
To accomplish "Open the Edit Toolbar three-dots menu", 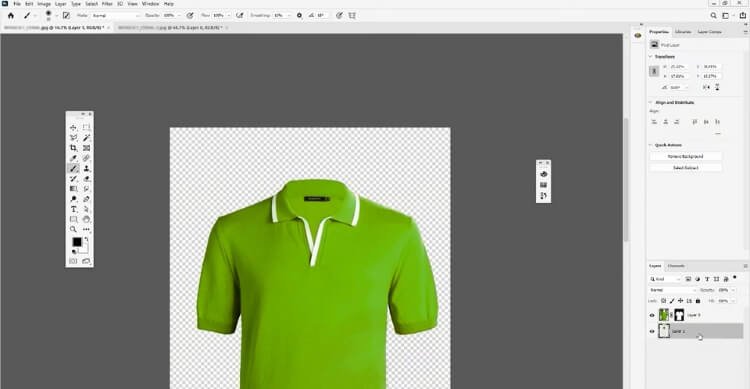I will click(x=86, y=229).
